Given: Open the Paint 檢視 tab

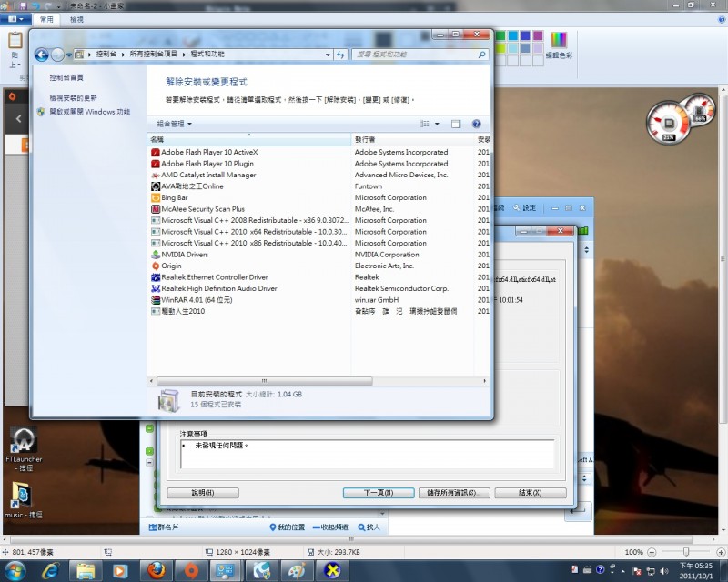Looking at the screenshot, I should [x=76, y=18].
